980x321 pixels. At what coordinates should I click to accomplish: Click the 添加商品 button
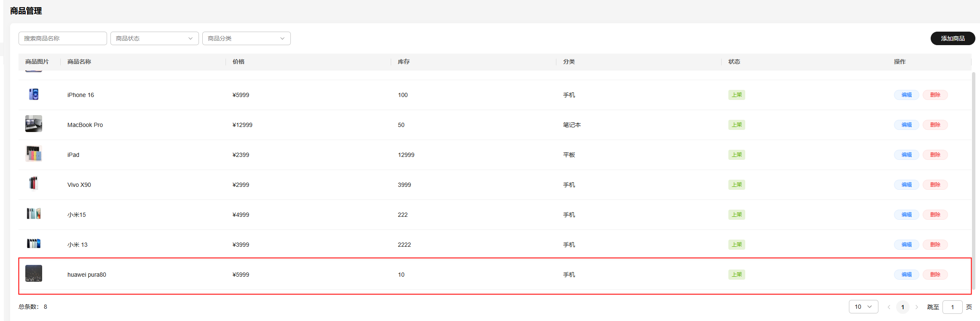pyautogui.click(x=952, y=38)
